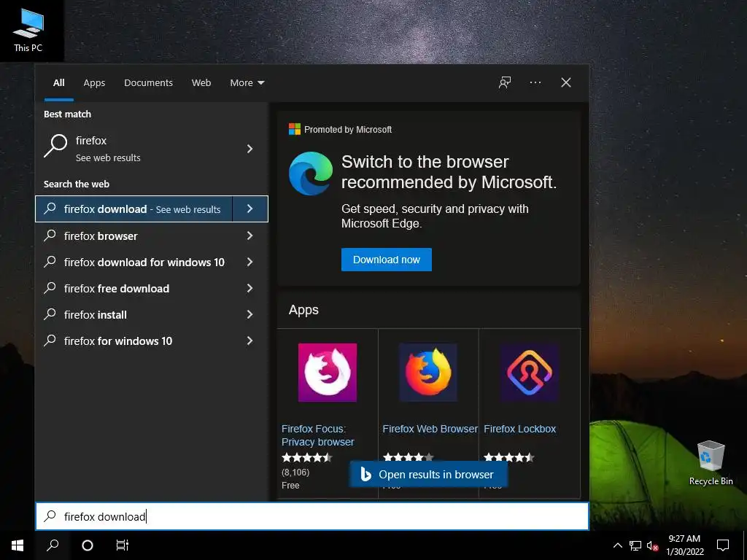Open the notification action center
The height and width of the screenshot is (560, 747).
(723, 545)
